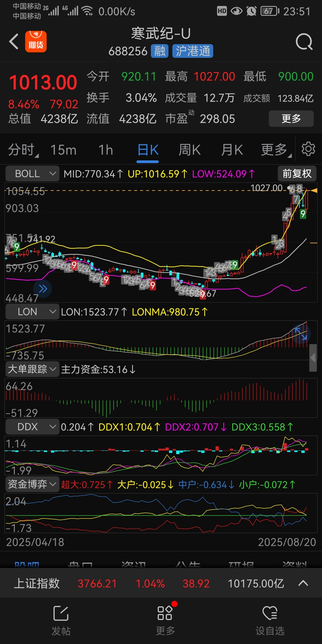Switch to the 月K monthly tab
322x644 pixels.
tap(232, 150)
